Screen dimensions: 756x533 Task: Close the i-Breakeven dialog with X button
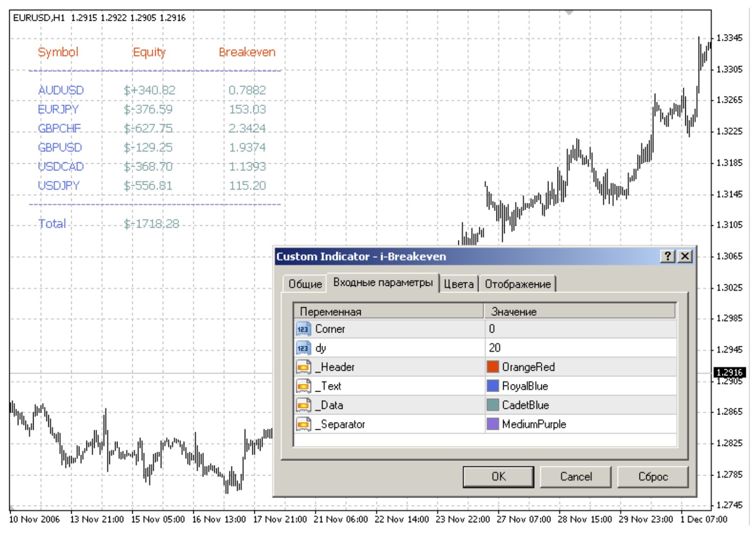(x=685, y=256)
